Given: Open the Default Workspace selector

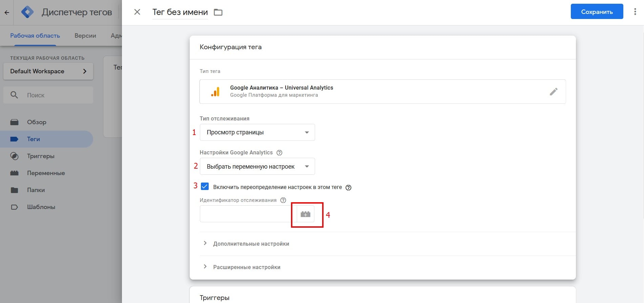Looking at the screenshot, I should coord(48,71).
